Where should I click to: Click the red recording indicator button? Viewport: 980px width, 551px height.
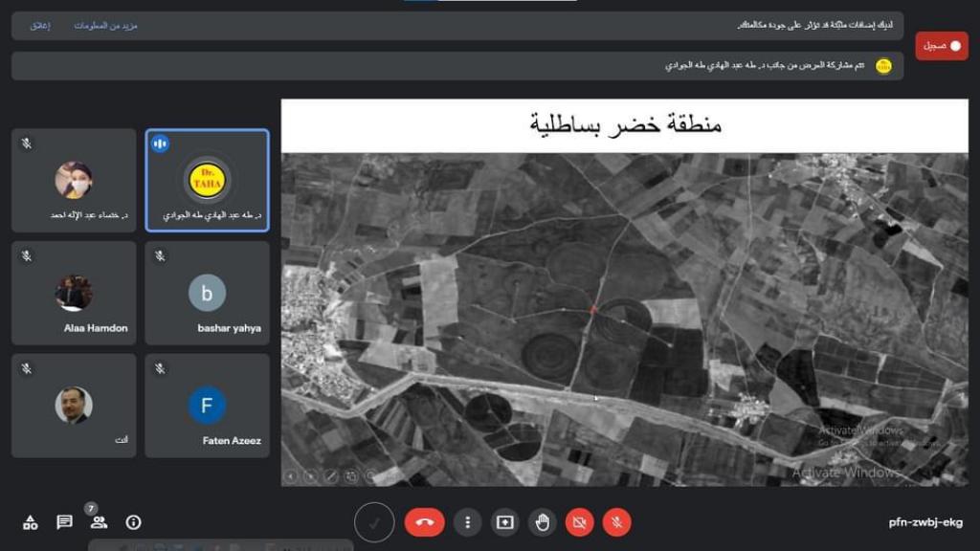coord(942,46)
